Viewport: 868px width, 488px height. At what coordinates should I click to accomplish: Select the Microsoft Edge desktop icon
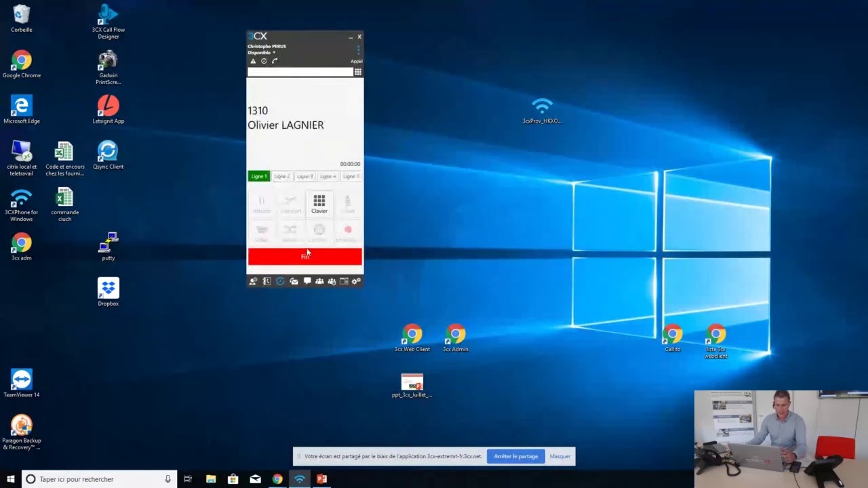click(x=22, y=109)
